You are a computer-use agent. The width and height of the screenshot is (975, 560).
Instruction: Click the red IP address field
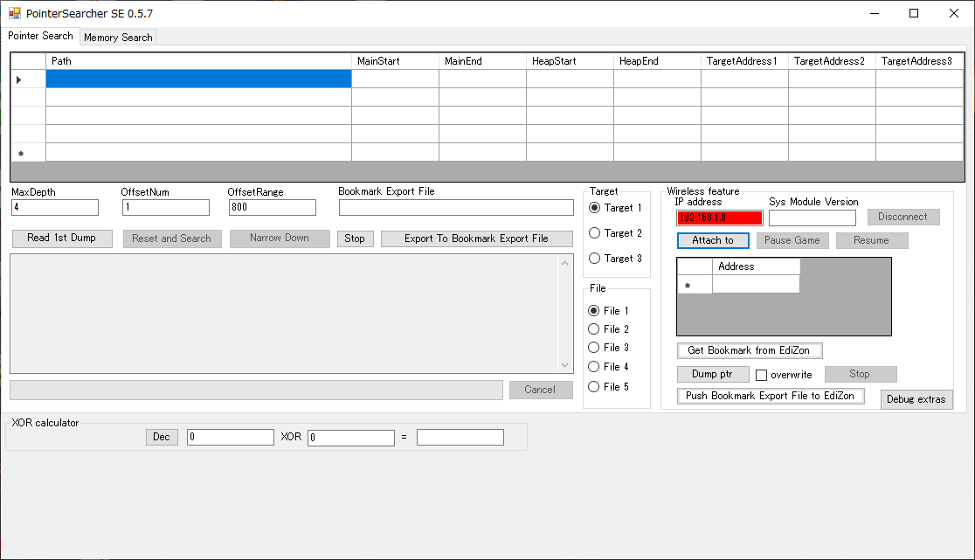(719, 218)
